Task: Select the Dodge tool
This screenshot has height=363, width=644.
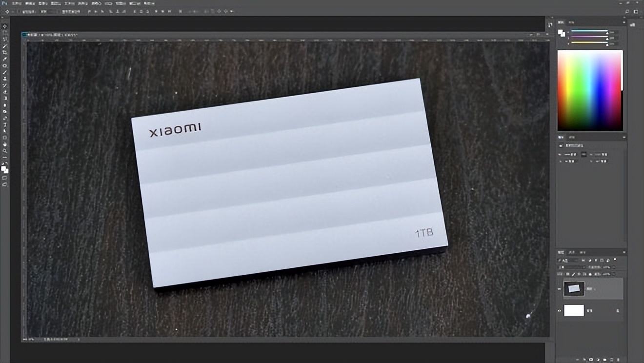Action: tap(5, 111)
